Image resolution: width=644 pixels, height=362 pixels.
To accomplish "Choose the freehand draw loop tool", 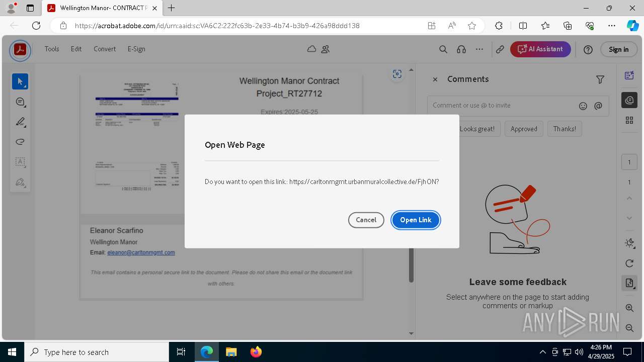I will 20,142.
